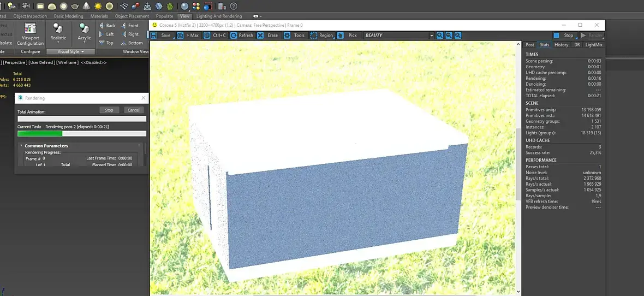This screenshot has width=644, height=296.
Task: Open Viewport Configuration
Action: coord(30,34)
